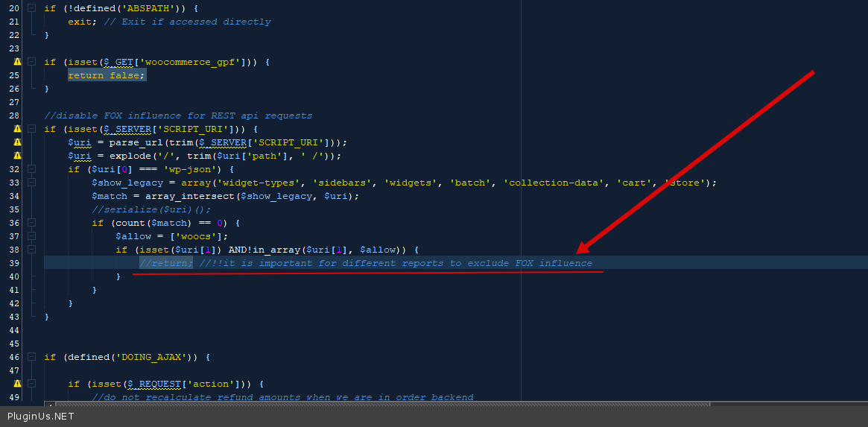Screen dimensions: 868x427
Task: Fold the in_array block on line 38
Action: click(x=31, y=250)
